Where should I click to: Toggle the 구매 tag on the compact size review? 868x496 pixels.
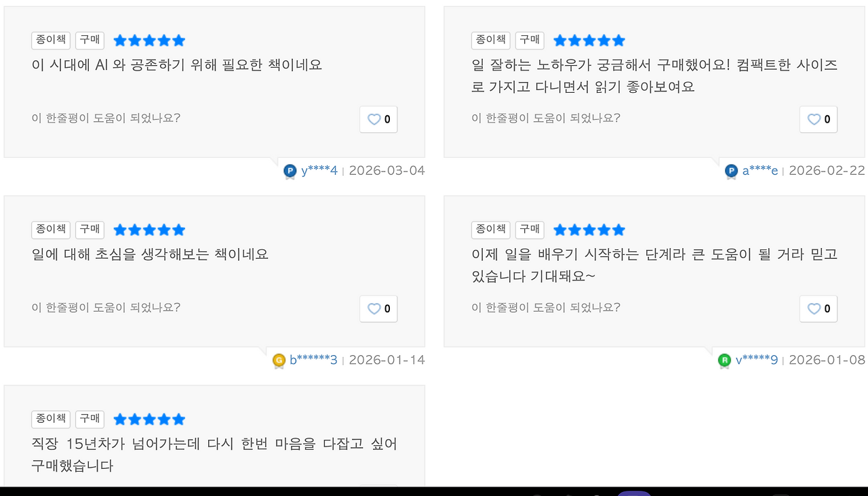530,40
